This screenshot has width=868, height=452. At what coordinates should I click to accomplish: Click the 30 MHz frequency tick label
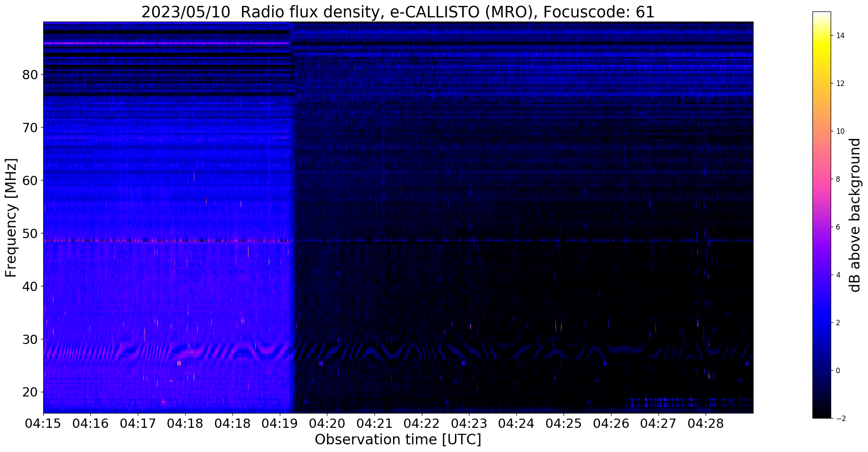point(30,339)
